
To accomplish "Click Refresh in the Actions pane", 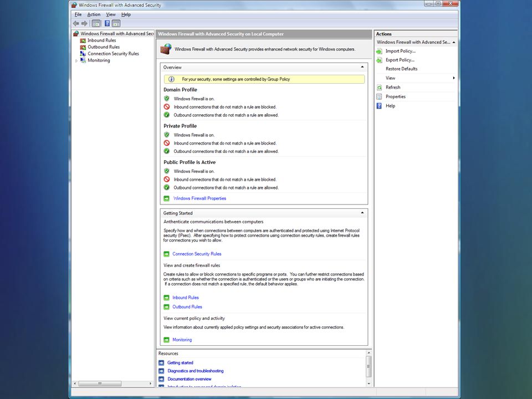I will (393, 88).
